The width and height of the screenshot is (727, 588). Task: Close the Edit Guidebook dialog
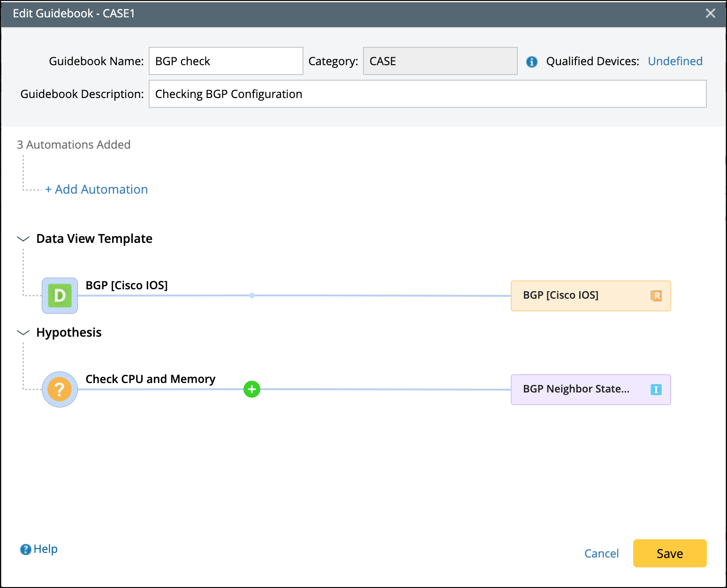coord(710,13)
